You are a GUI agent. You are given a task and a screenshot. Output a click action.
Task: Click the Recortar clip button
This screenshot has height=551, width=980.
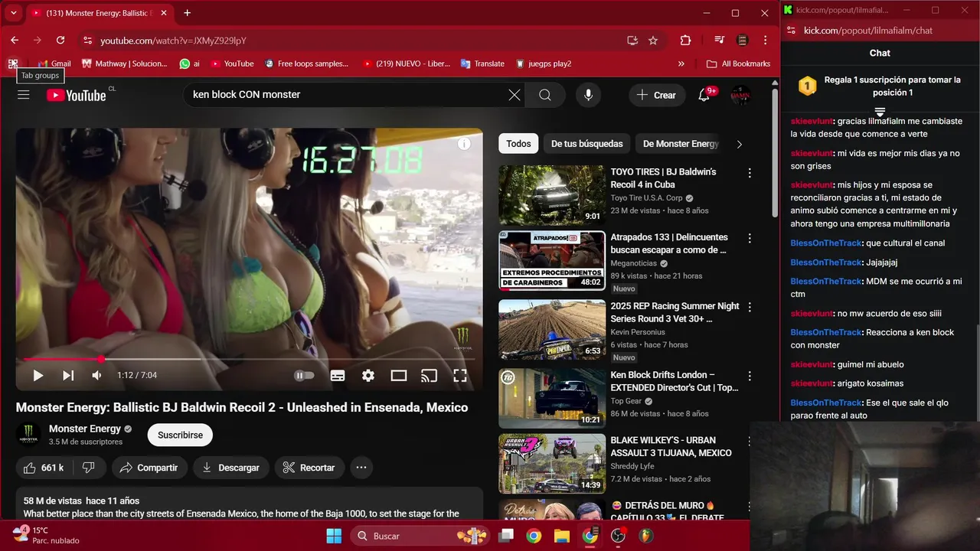[309, 468]
